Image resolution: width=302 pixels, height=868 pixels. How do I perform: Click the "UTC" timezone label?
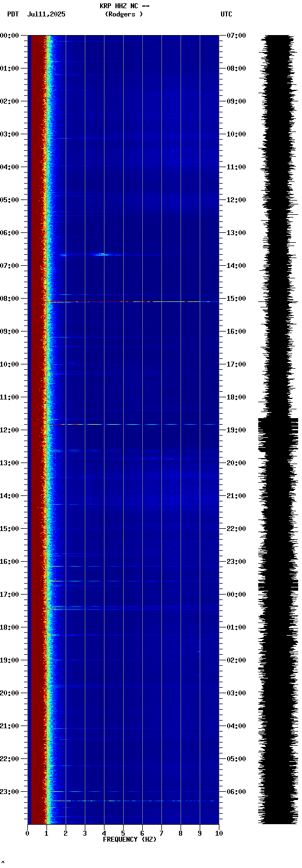click(x=226, y=14)
